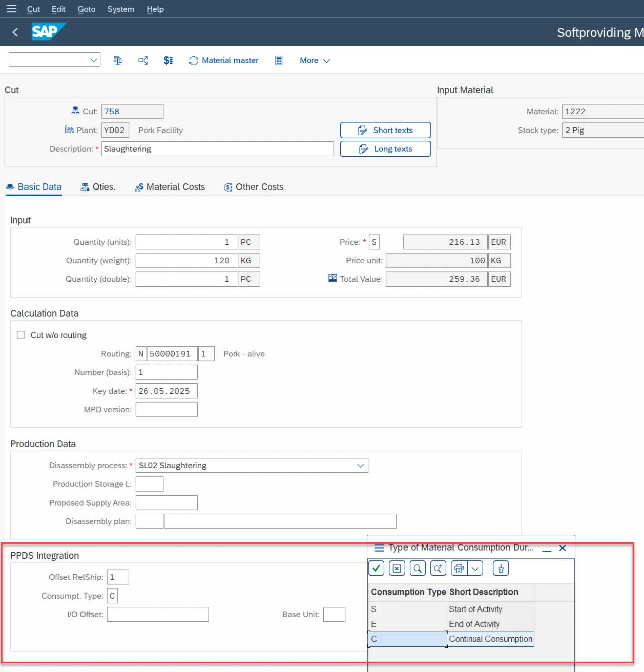
Task: Click the Offset RelShip field
Action: pos(118,577)
